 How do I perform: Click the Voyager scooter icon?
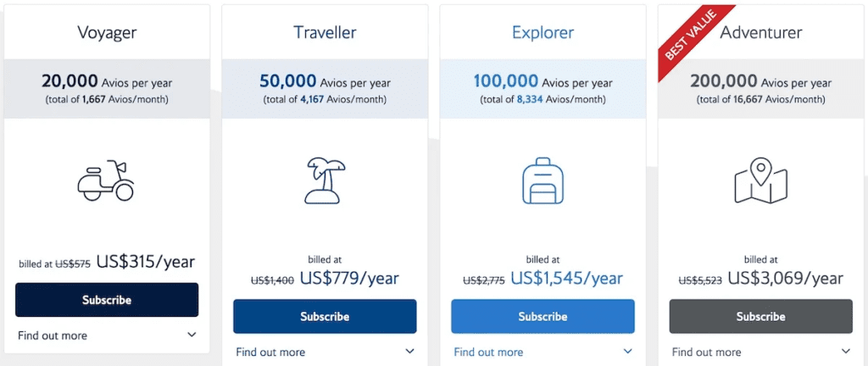pyautogui.click(x=106, y=180)
